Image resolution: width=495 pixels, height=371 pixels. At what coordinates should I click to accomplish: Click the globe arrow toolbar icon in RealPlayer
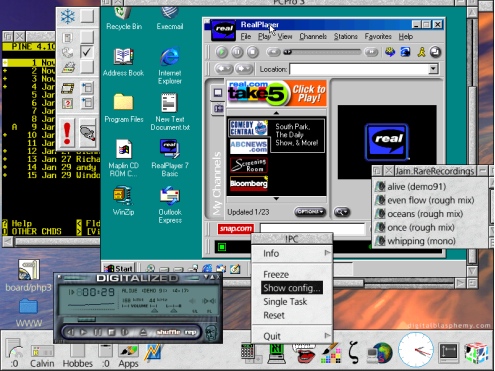(x=390, y=52)
